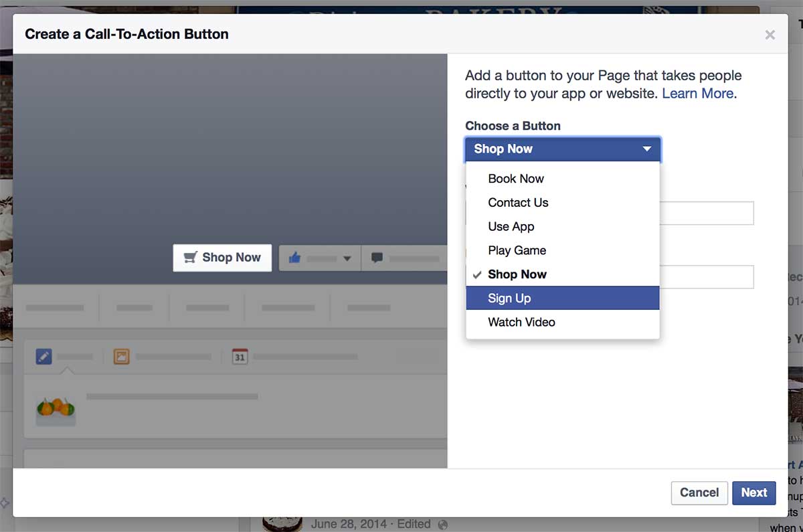Click the globe privacy icon beside Edited

tap(442, 525)
